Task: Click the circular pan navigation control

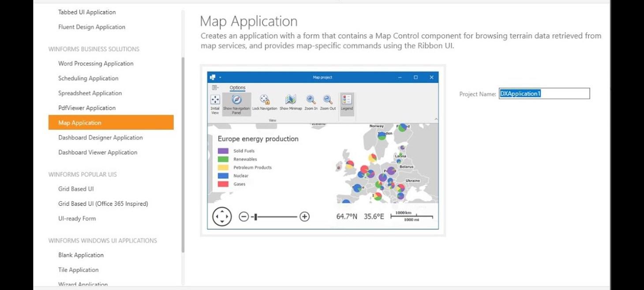Action: 222,217
